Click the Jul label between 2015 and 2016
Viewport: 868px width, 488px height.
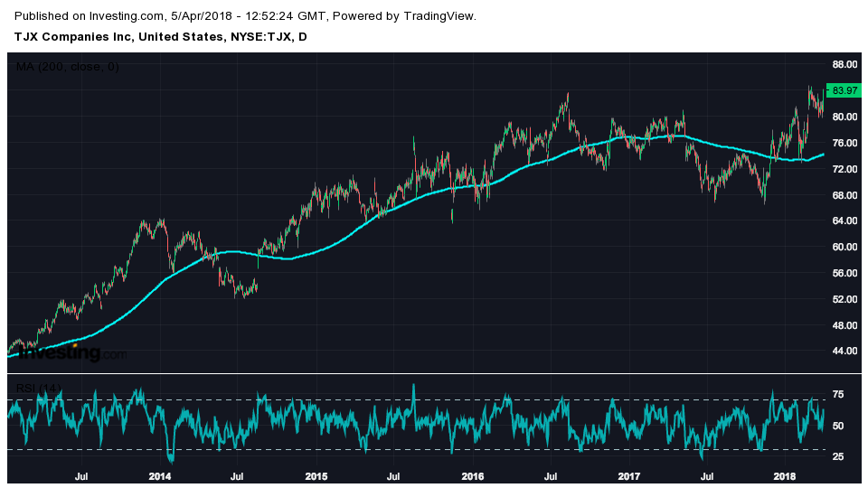click(393, 476)
